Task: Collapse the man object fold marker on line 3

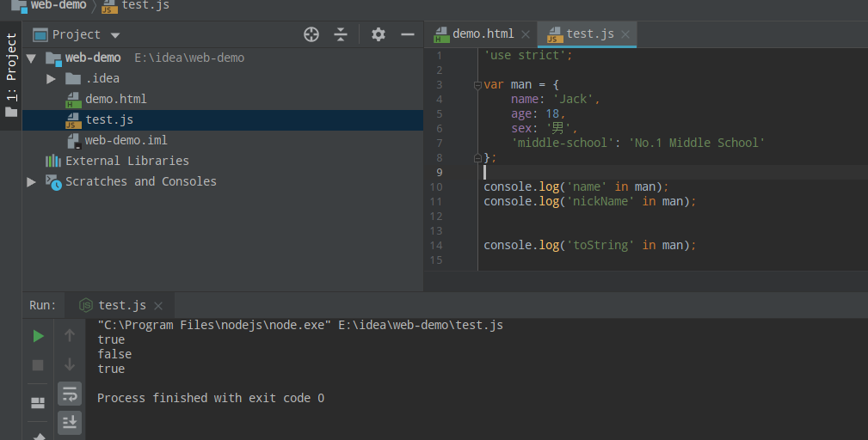Action: pos(477,85)
